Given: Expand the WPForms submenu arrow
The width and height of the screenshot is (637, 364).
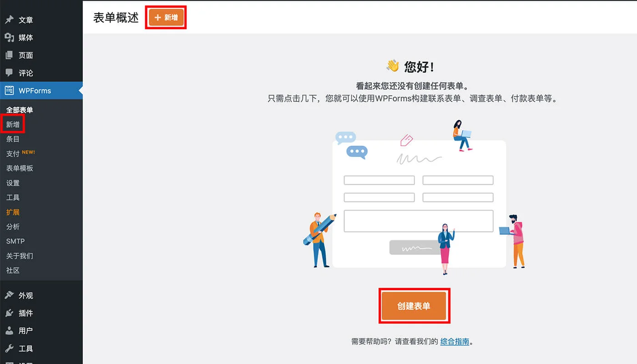Looking at the screenshot, I should pyautogui.click(x=80, y=91).
